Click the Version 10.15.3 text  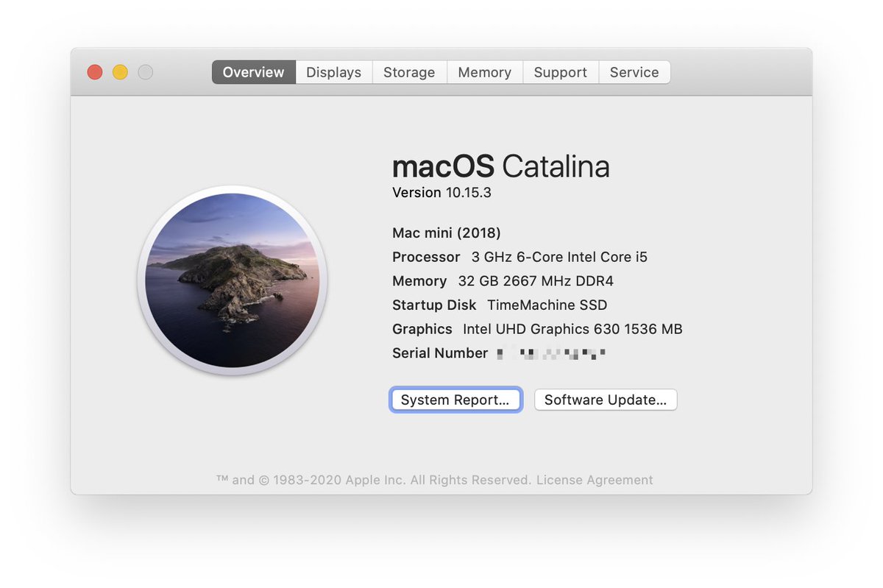pos(441,193)
